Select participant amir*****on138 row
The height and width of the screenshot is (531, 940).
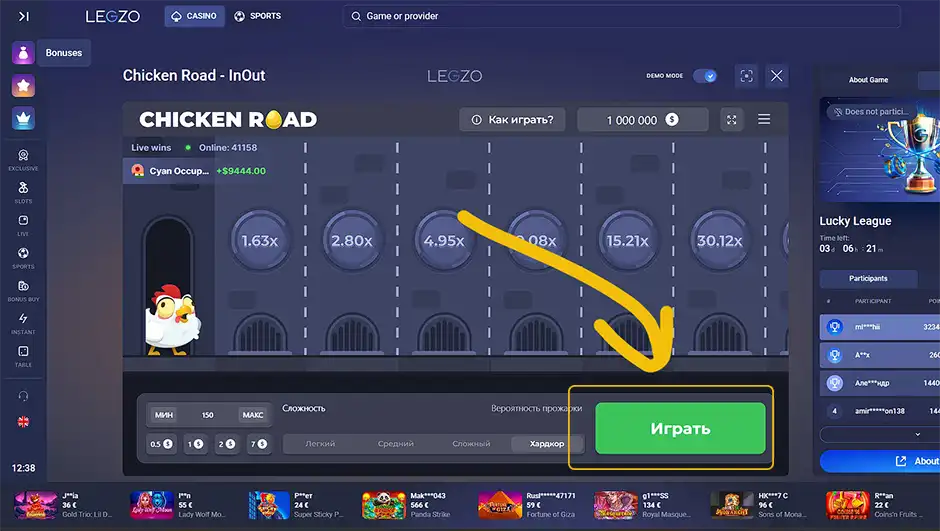[880, 411]
